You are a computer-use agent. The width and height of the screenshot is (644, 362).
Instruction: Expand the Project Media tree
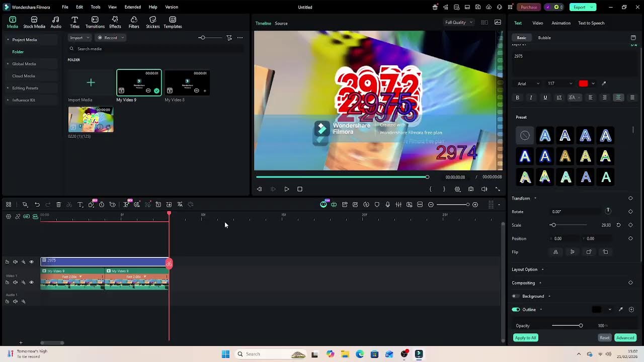(8, 40)
